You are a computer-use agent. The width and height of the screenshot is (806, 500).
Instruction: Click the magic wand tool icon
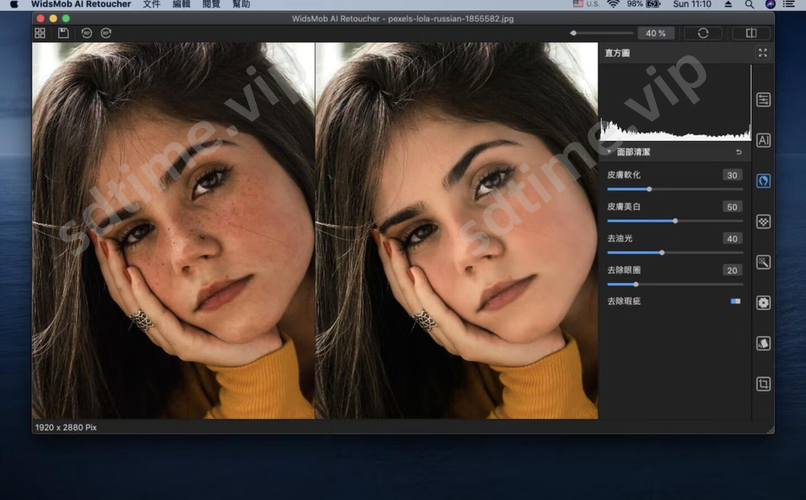pos(763,262)
